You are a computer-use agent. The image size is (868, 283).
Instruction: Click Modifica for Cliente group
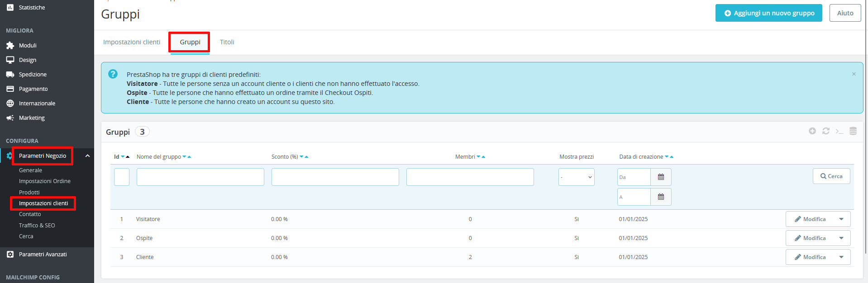click(x=810, y=257)
